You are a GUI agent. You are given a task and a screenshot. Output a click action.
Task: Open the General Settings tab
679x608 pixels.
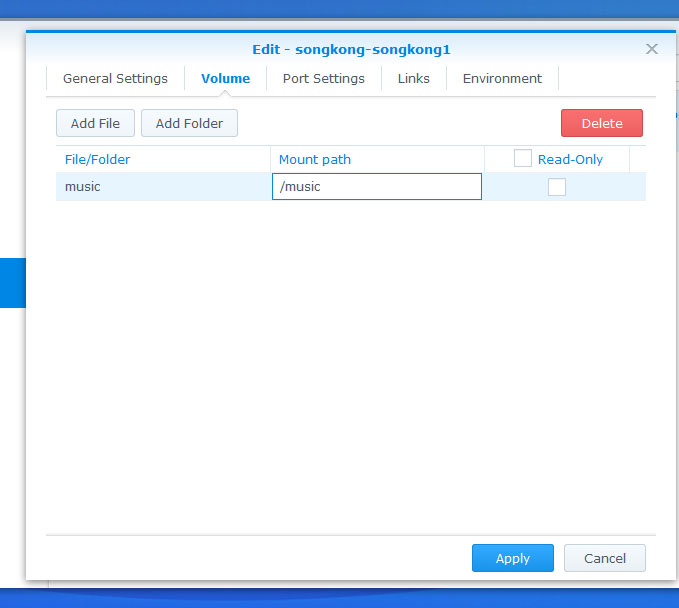point(115,78)
